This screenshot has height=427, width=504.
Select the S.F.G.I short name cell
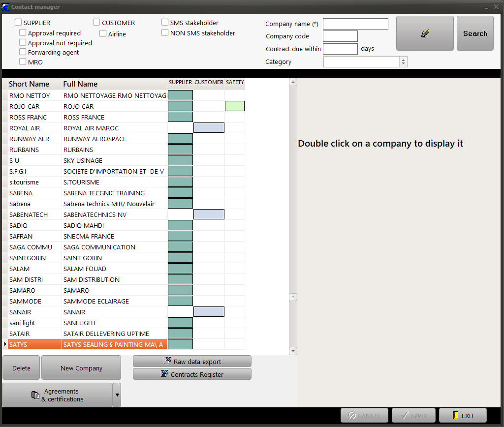click(x=35, y=171)
